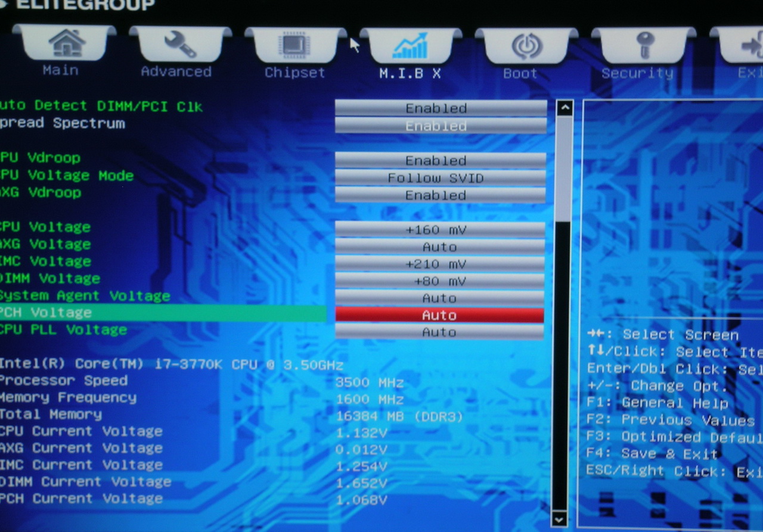Switch to the Main tab label
Viewport: 763px width, 532px height.
[x=60, y=70]
